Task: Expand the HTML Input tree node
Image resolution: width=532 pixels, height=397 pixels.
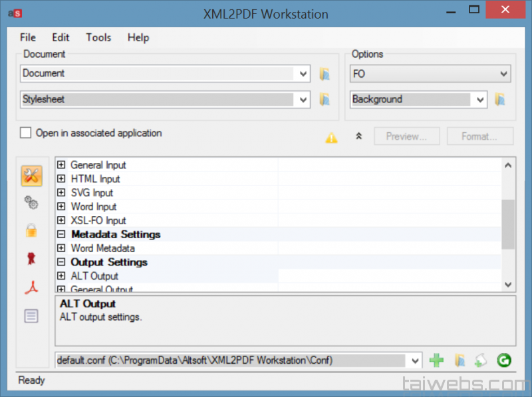Action: [x=61, y=179]
